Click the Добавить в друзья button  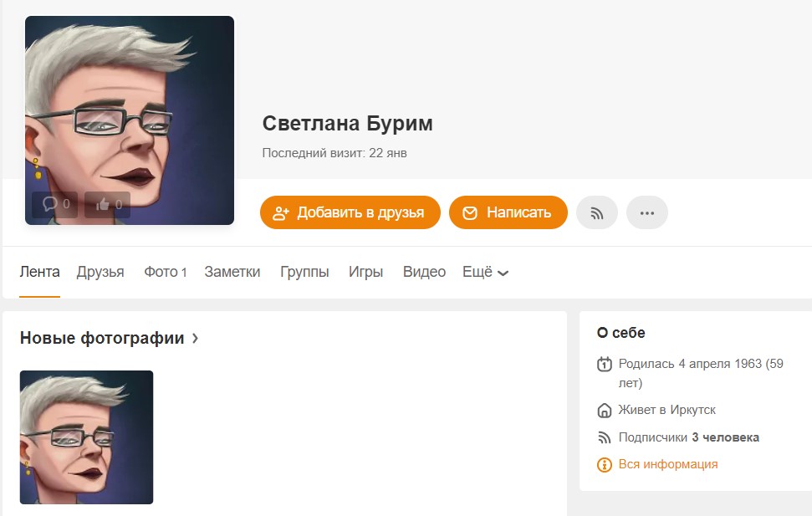coord(350,212)
